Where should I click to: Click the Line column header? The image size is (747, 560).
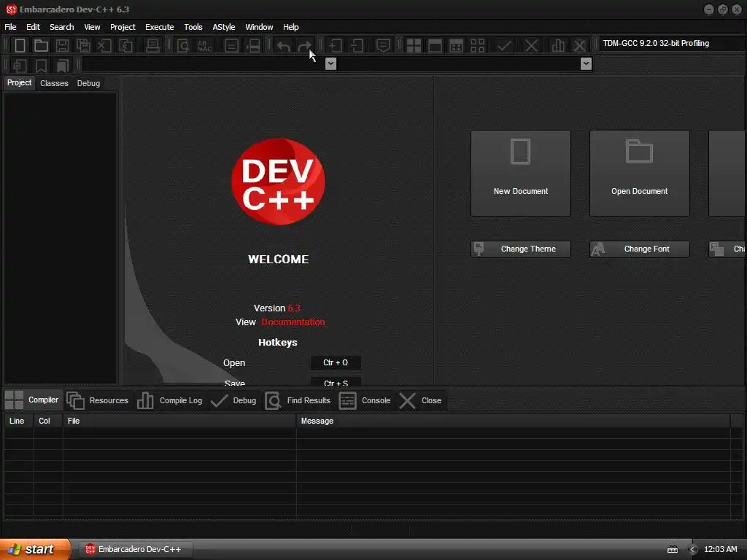click(17, 421)
